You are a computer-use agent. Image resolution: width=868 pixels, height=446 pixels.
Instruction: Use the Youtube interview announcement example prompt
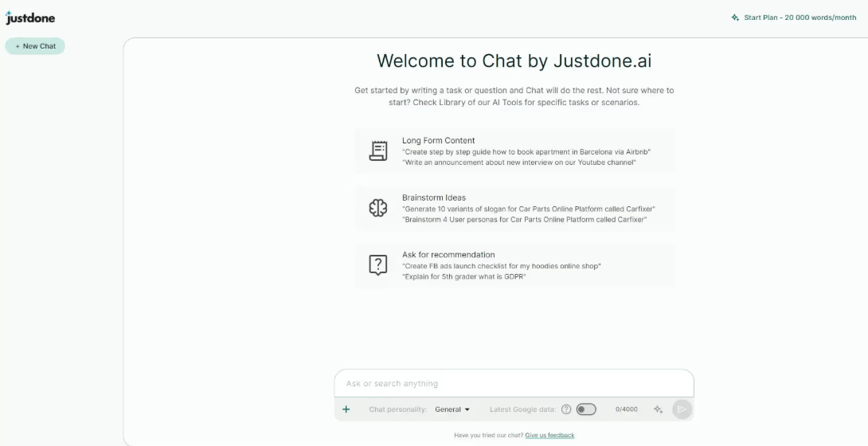pos(519,162)
